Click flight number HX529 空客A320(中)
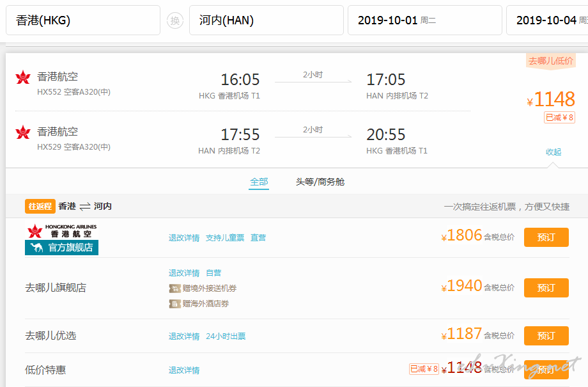 click(x=74, y=146)
